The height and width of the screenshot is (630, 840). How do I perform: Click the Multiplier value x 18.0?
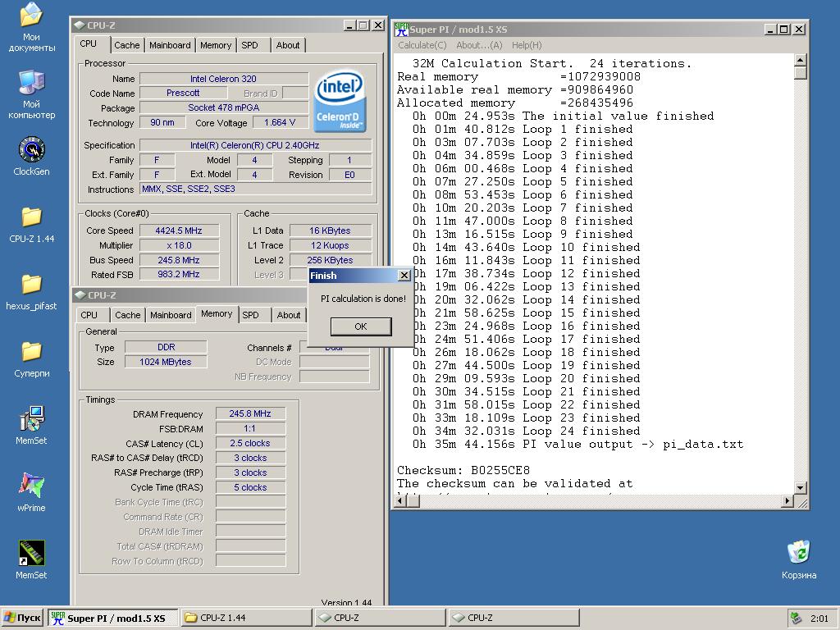click(179, 245)
